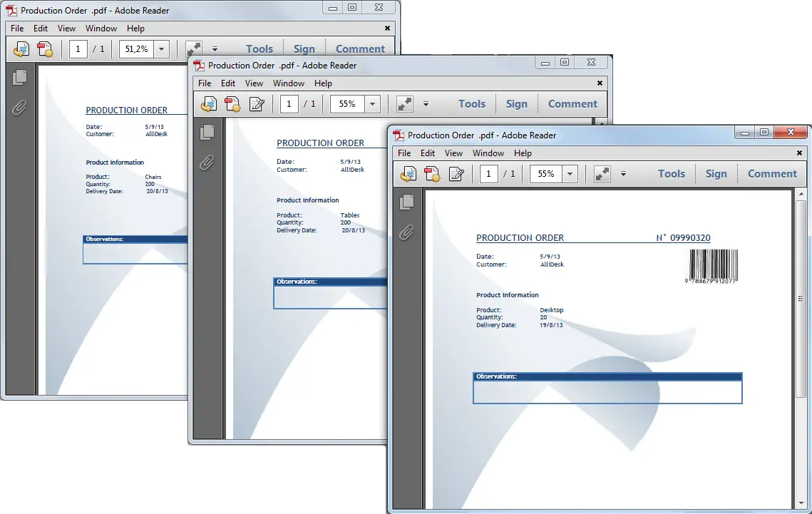This screenshot has width=812, height=514.
Task: Click the read mode expand icon in the middle window
Action: point(404,104)
